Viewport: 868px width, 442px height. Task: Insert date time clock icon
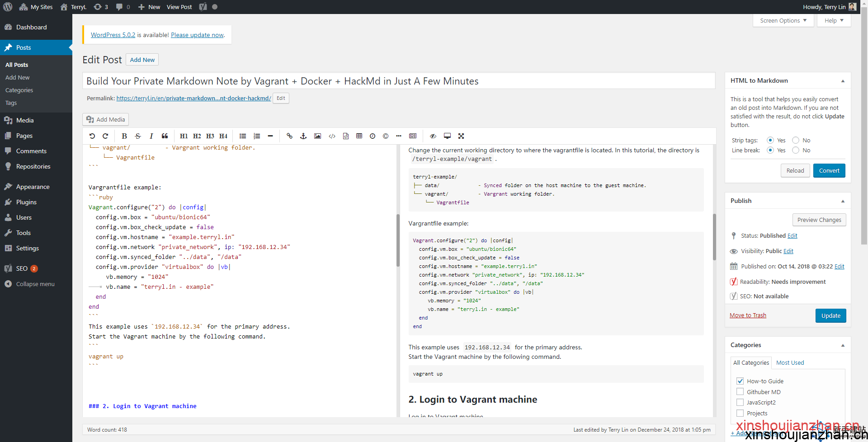[373, 136]
